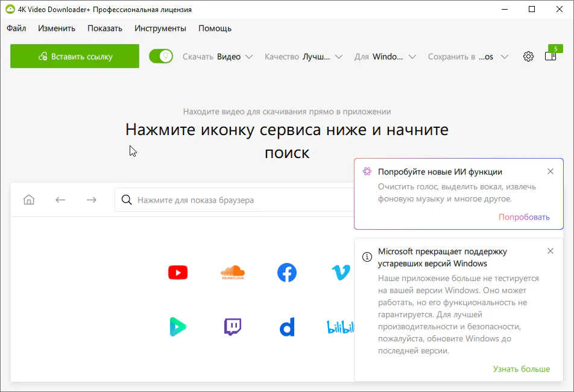
Task: Open the Файл menu
Action: click(x=16, y=28)
